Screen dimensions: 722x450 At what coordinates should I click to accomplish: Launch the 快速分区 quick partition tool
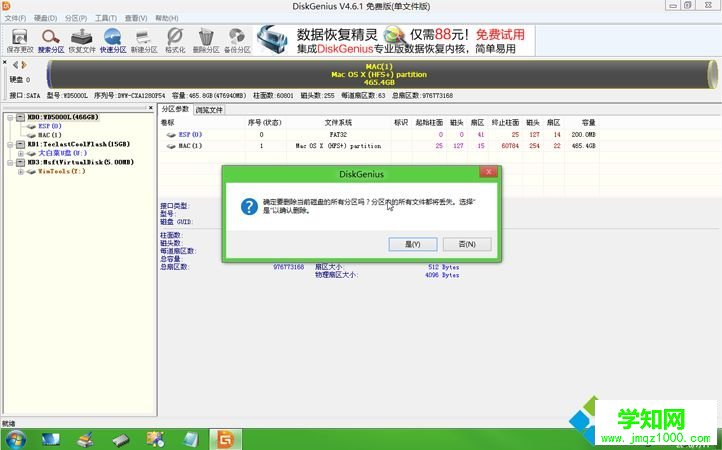click(x=113, y=41)
